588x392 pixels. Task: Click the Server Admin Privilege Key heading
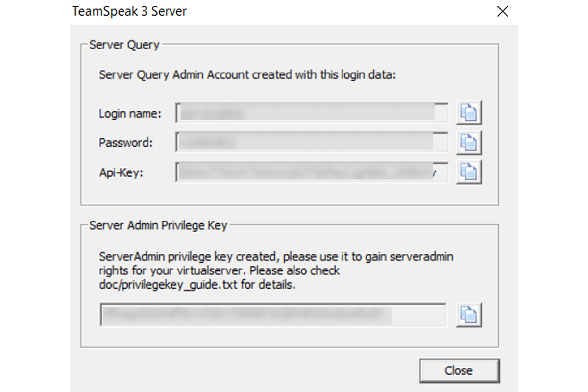point(158,226)
